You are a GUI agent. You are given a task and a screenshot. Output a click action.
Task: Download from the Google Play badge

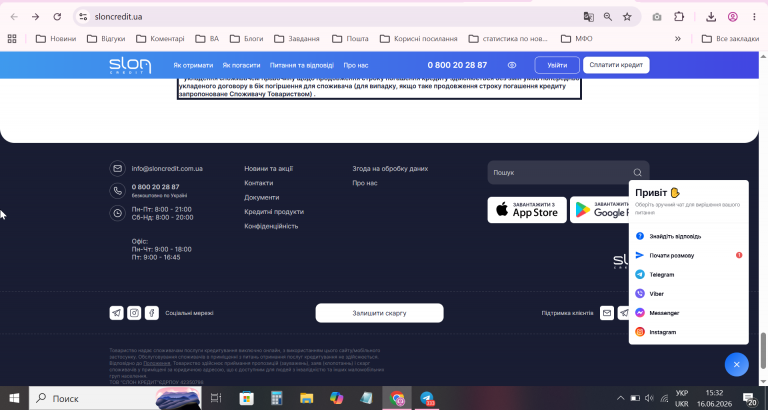click(x=600, y=210)
